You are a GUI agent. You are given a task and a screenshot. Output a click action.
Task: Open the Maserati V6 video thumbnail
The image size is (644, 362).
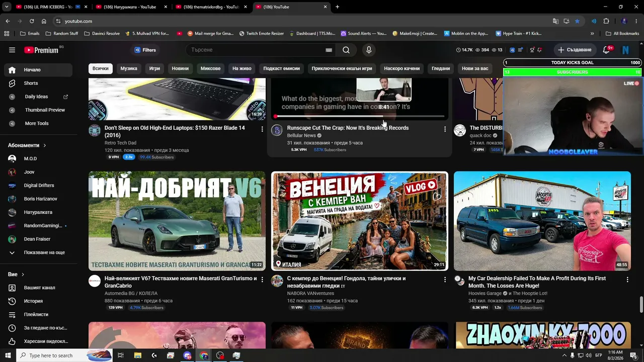[x=177, y=221]
